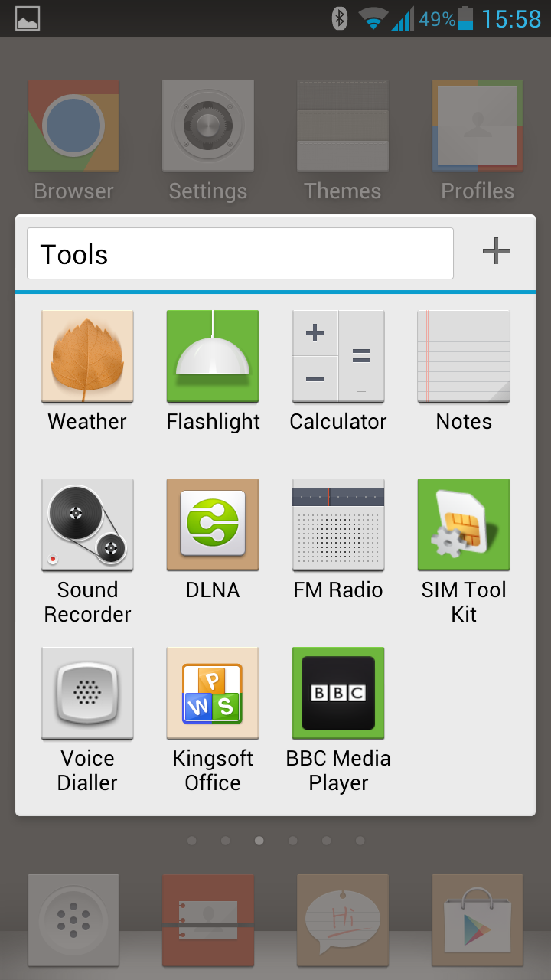Open the Browser app behind the folder
The width and height of the screenshot is (551, 980).
click(x=73, y=126)
